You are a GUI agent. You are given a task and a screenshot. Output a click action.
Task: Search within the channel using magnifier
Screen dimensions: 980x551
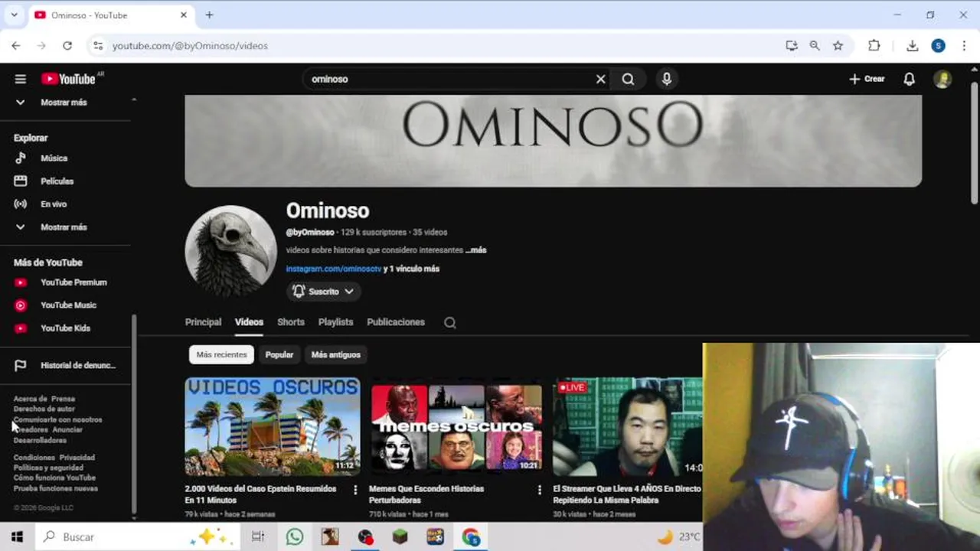[x=450, y=322]
